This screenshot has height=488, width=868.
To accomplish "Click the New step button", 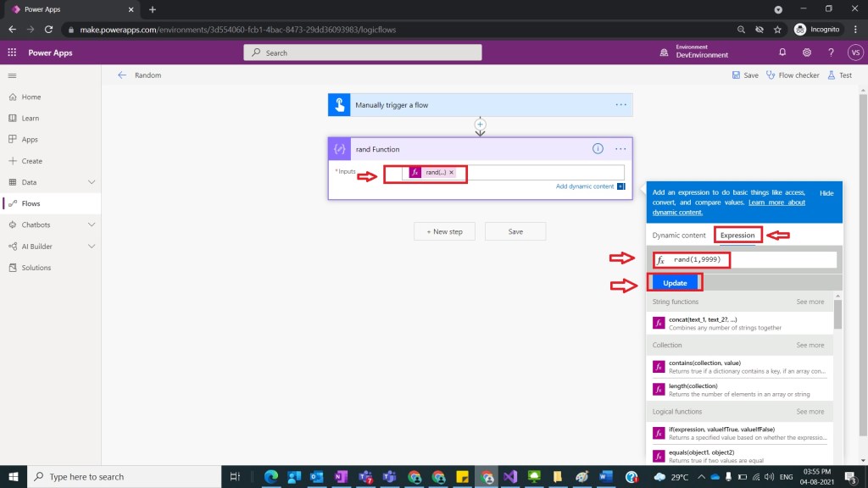I will (x=444, y=231).
